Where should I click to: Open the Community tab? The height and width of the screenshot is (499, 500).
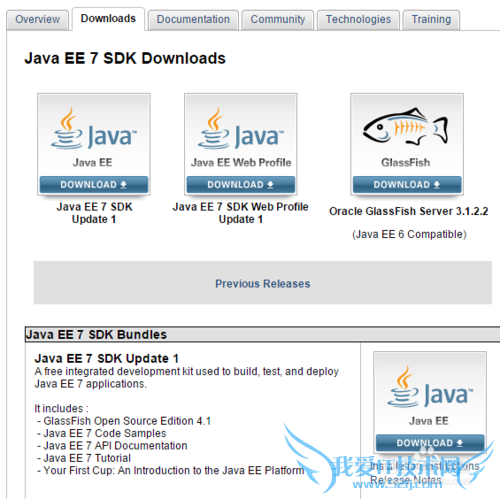pos(278,19)
